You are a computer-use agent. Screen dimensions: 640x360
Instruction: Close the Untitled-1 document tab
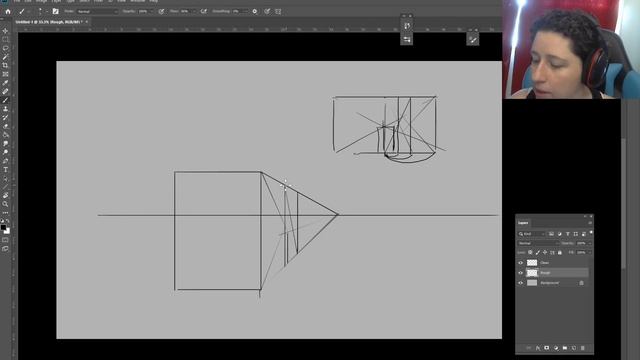(87, 22)
